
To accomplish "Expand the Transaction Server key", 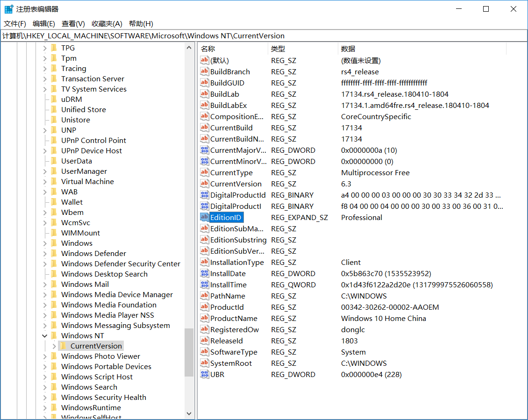I will (45, 79).
